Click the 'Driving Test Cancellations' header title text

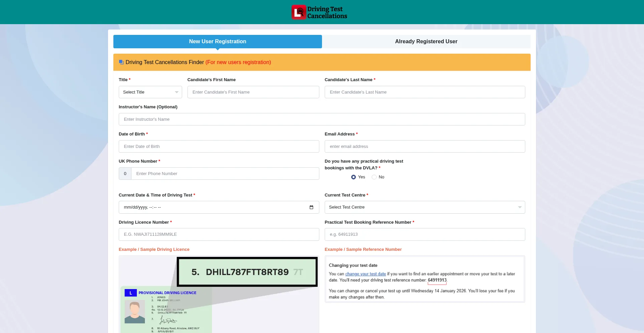point(327,12)
